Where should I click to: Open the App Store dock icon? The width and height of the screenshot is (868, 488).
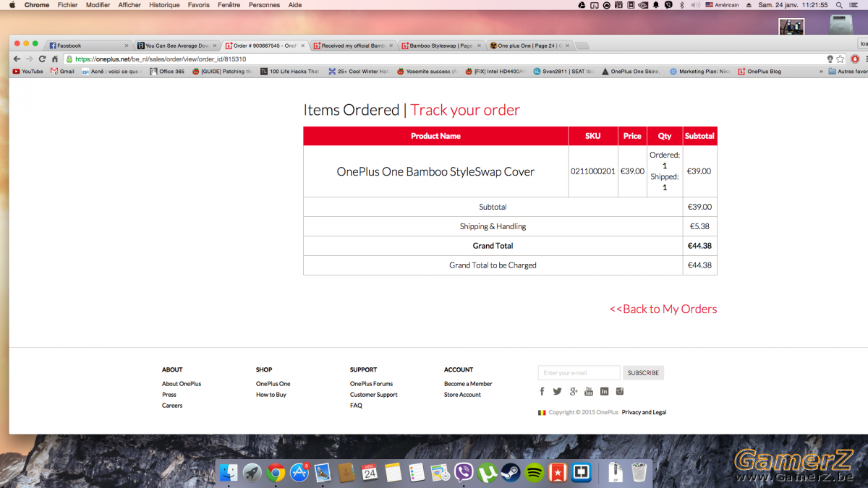tap(299, 473)
